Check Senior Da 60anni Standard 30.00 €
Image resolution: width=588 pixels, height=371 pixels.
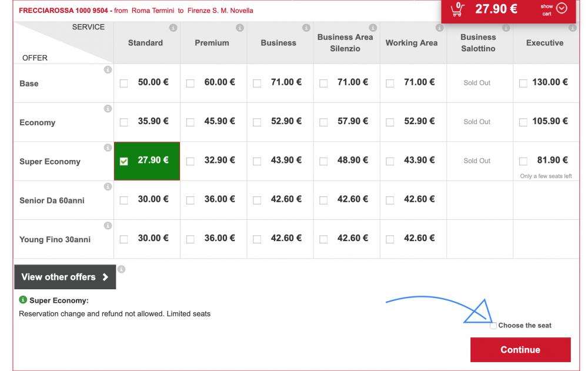(123, 200)
